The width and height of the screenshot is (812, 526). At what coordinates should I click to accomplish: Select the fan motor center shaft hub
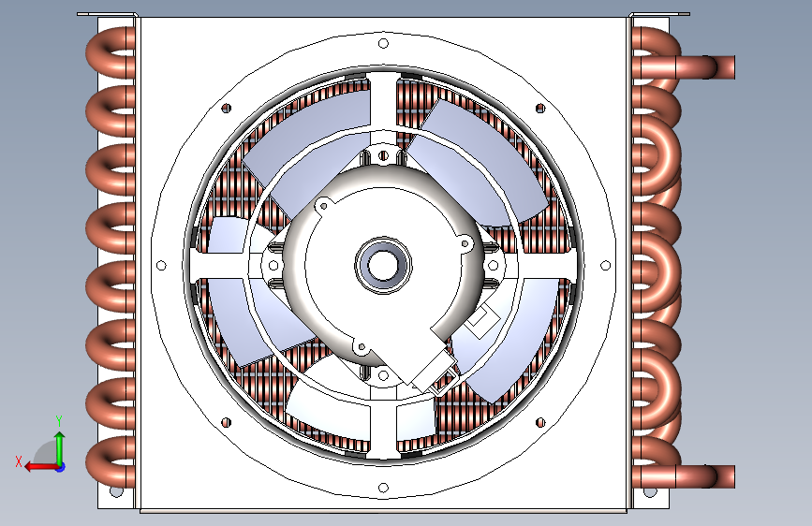(x=383, y=265)
